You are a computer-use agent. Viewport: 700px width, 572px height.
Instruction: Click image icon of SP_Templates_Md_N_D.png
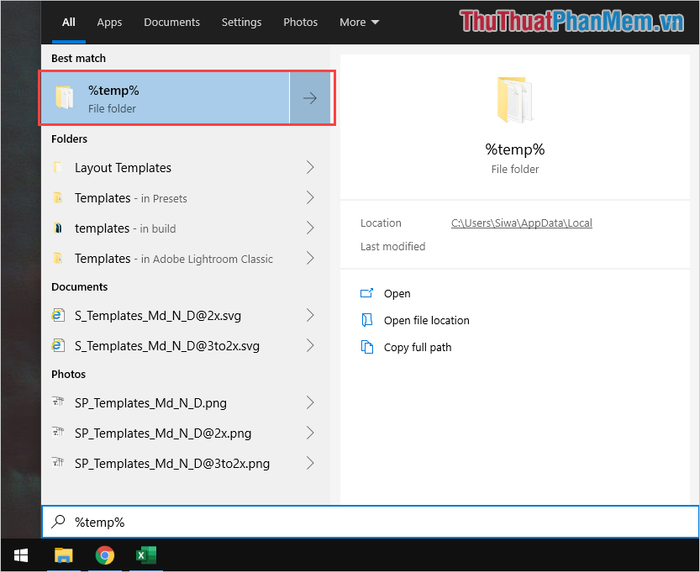click(x=58, y=401)
